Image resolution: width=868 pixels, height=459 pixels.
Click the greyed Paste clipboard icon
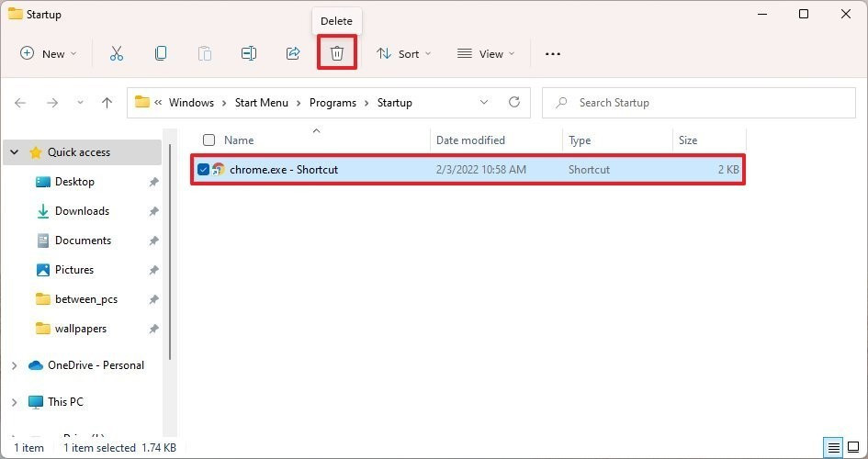click(x=205, y=53)
